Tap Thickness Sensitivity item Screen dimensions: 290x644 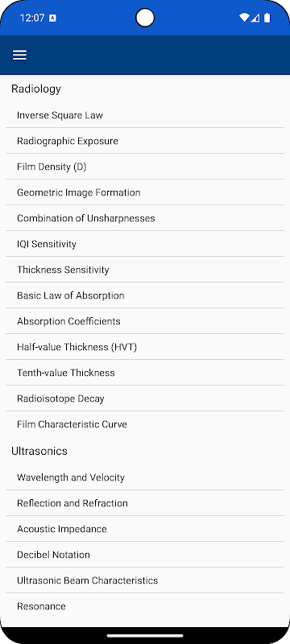145,270
